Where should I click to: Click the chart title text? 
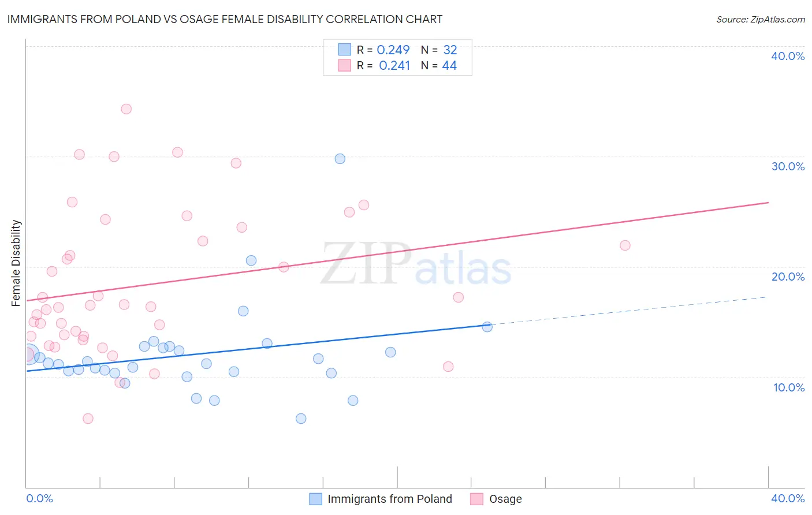(x=225, y=19)
